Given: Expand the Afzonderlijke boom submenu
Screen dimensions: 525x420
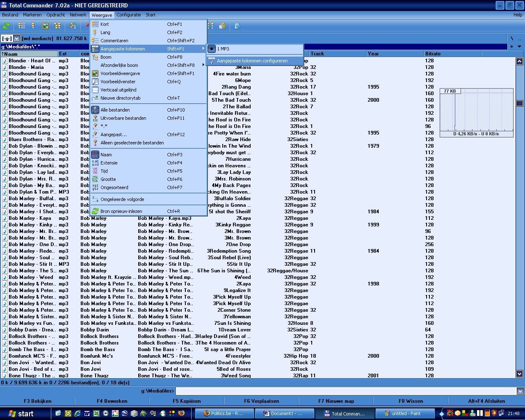Looking at the screenshot, I should tap(148, 65).
